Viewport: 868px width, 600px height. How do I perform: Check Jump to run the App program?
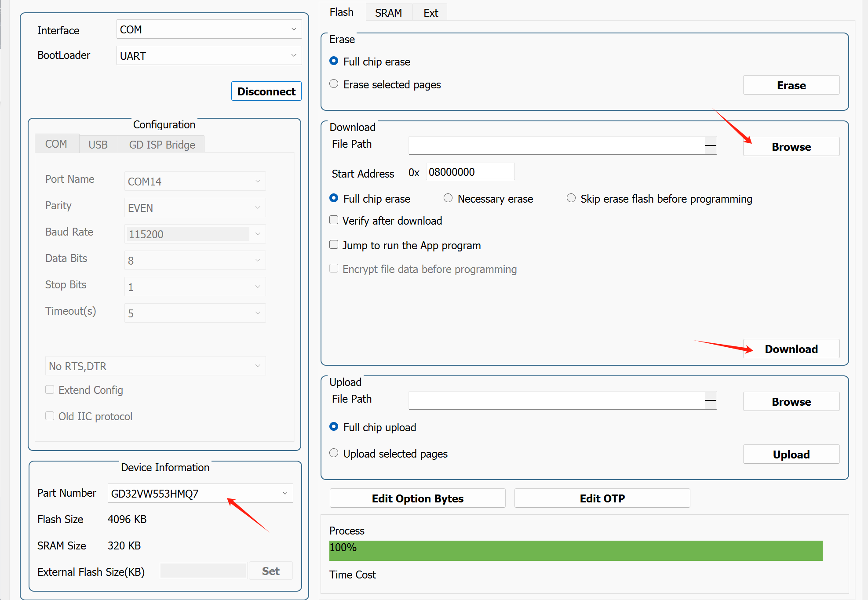coord(334,245)
